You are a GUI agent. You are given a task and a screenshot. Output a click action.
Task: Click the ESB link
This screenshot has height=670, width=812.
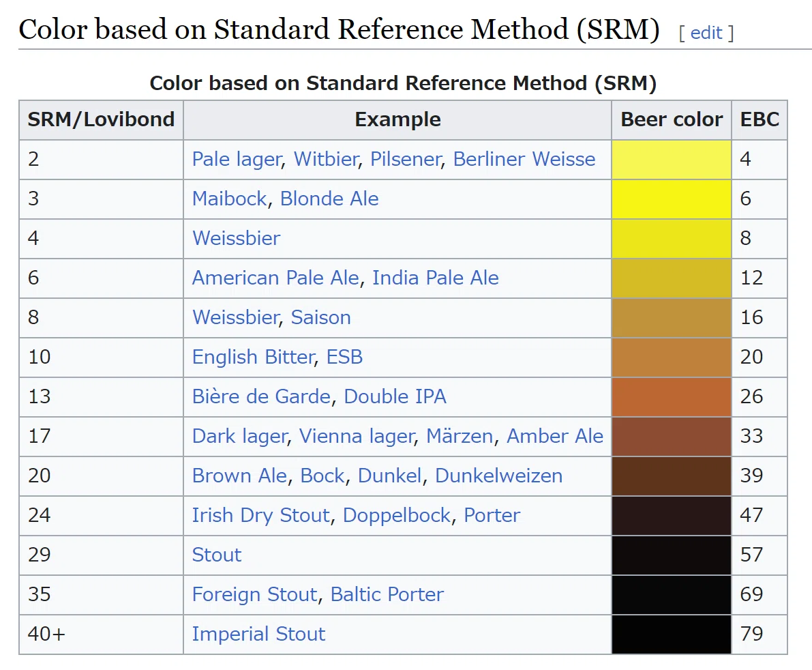tap(344, 357)
